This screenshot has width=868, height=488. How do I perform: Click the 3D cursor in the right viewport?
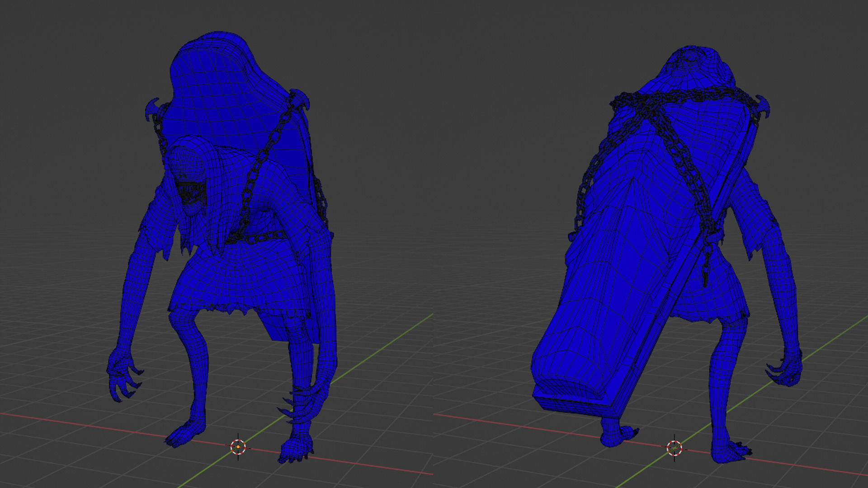pyautogui.click(x=674, y=448)
